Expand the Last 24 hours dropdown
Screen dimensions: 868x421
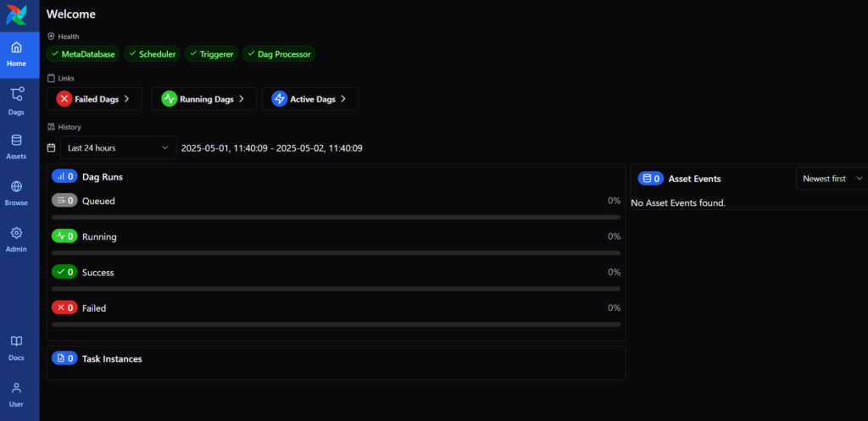click(118, 147)
